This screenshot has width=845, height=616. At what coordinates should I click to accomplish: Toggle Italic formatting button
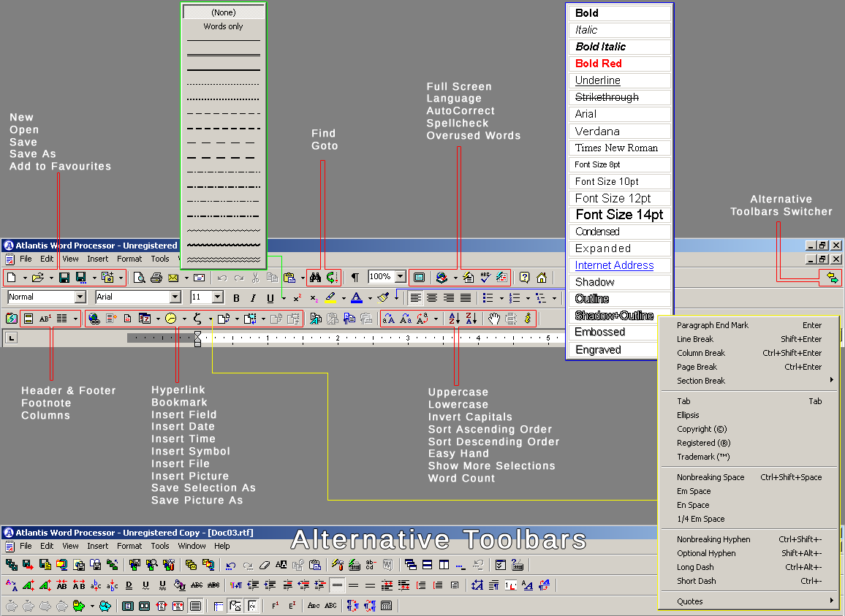253,298
